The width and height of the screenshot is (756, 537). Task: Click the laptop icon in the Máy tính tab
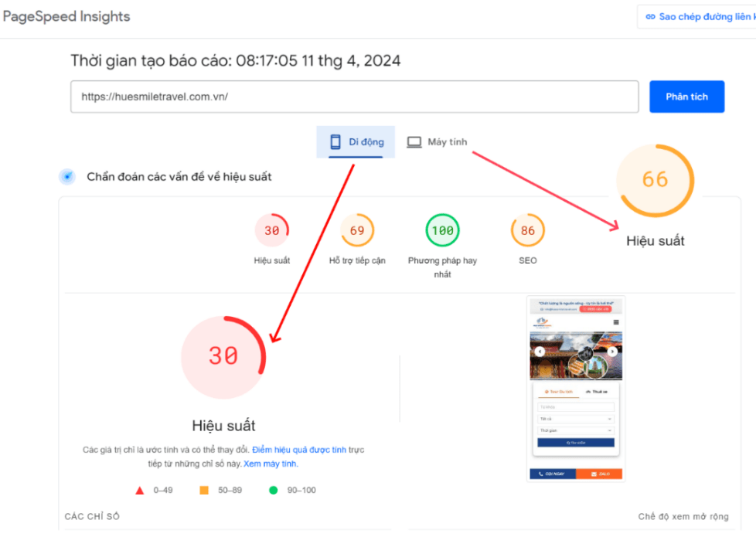tap(414, 142)
